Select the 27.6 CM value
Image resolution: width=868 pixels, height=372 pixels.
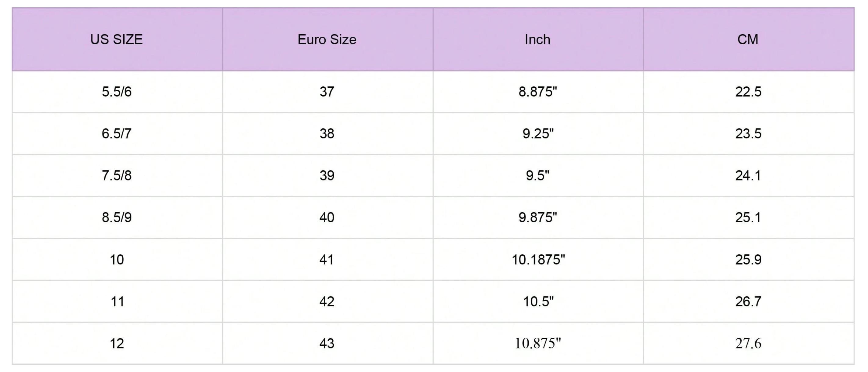pyautogui.click(x=748, y=343)
